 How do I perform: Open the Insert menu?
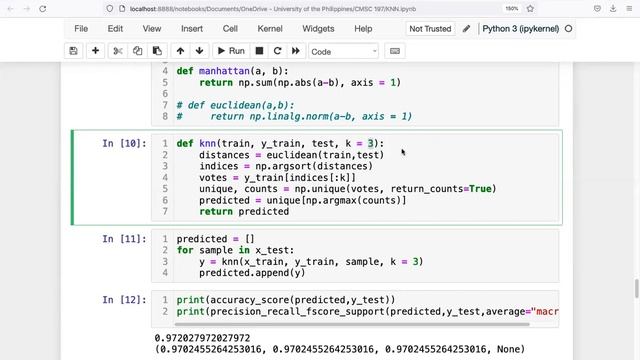pos(192,29)
